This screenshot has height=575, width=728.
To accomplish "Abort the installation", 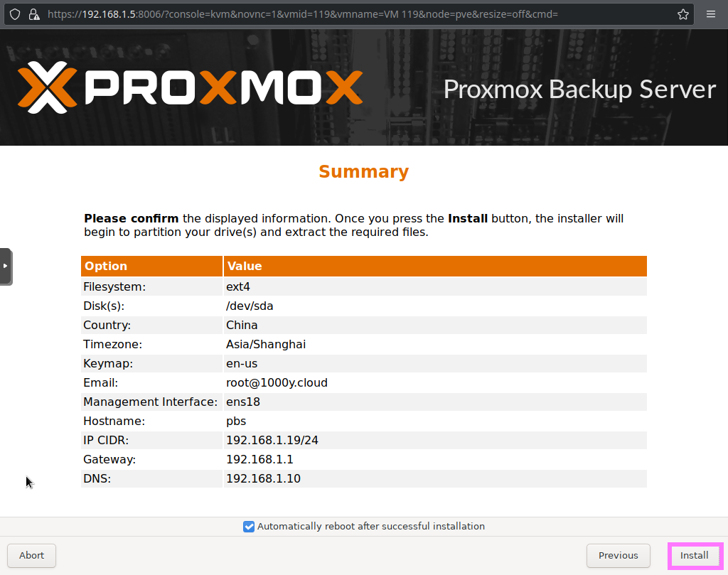I will (31, 556).
